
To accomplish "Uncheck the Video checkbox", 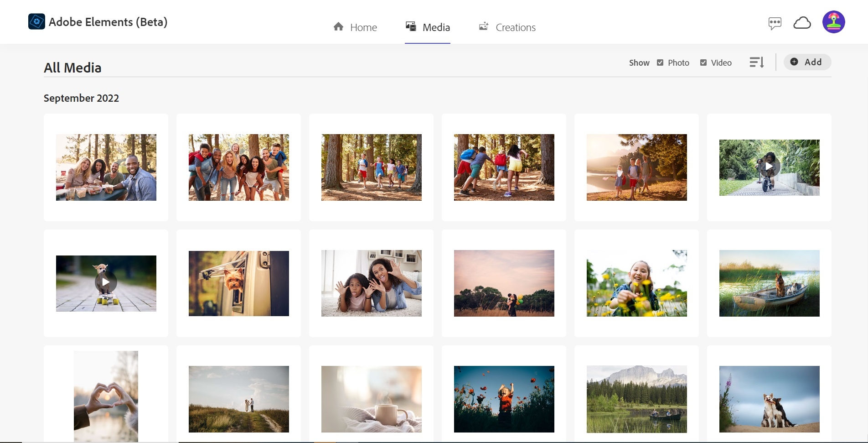I will 703,63.
